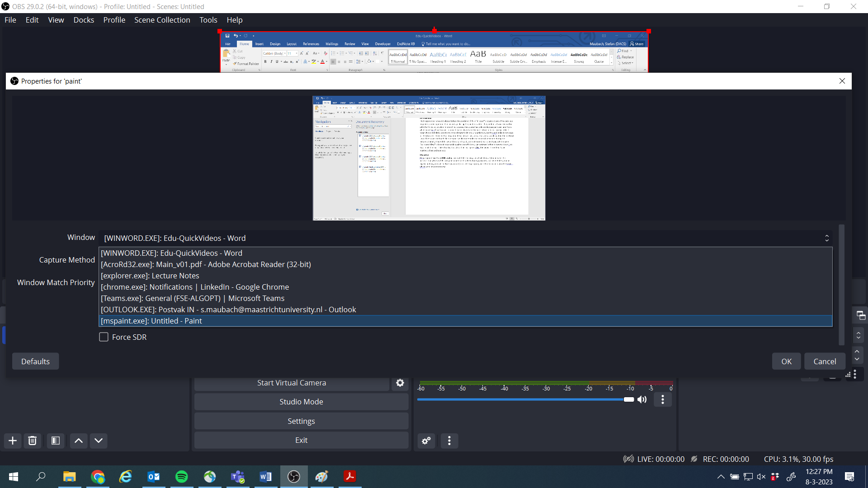Open the Tools menu
This screenshot has height=488, width=868.
point(208,20)
